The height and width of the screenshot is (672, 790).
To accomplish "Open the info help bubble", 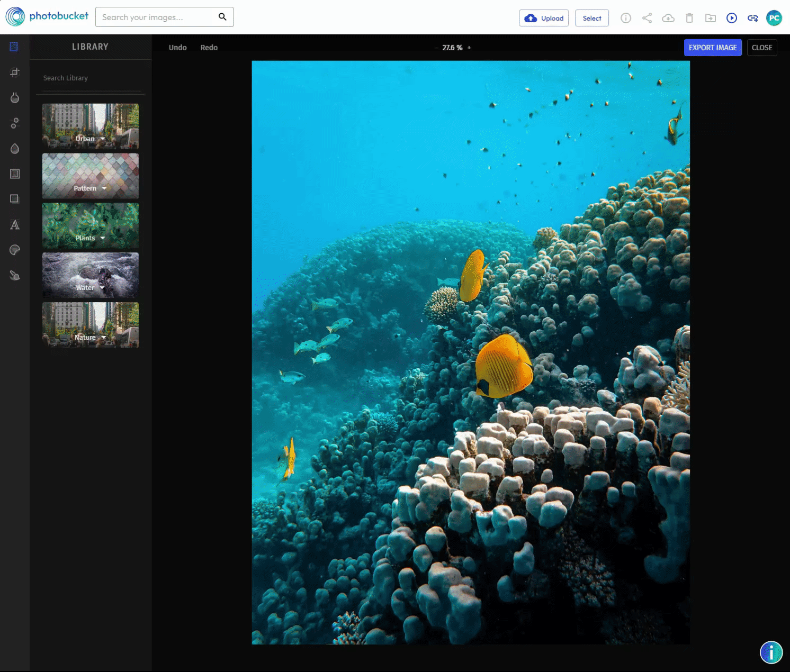I will [771, 652].
